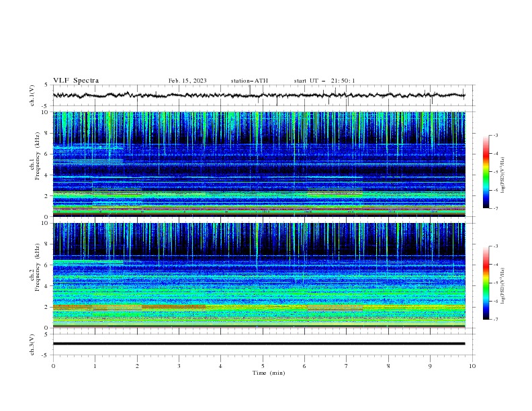This screenshot has height=411, width=532.
Task: Click the time axis tick label "2"
Action: 137,366
